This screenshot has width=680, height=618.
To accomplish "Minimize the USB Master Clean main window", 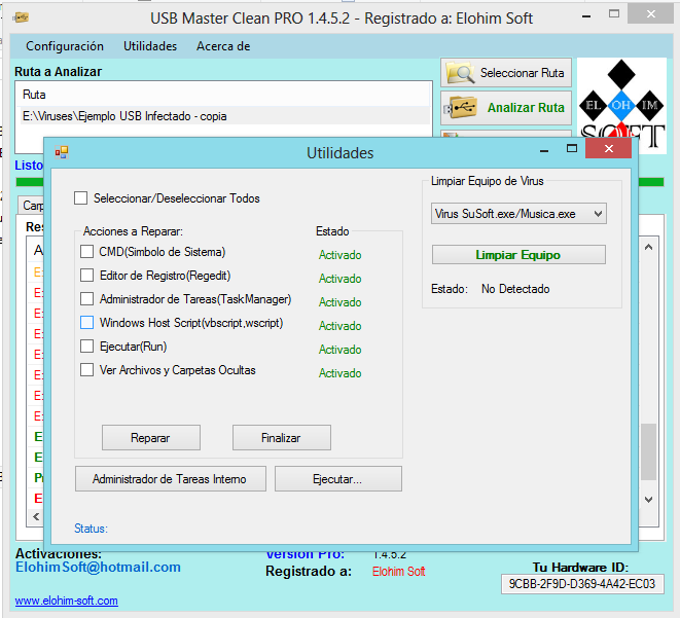I will [586, 16].
